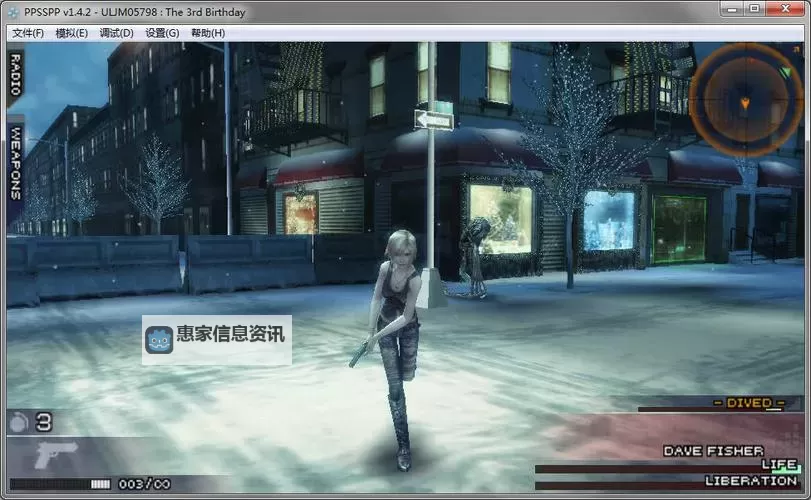Click the ammo clip gauge bar

pos(61,484)
